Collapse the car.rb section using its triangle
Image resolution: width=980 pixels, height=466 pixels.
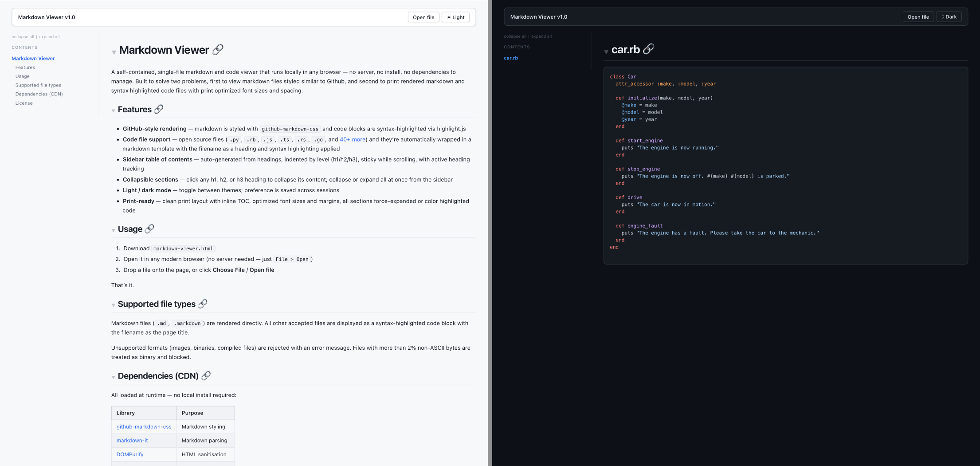[606, 51]
